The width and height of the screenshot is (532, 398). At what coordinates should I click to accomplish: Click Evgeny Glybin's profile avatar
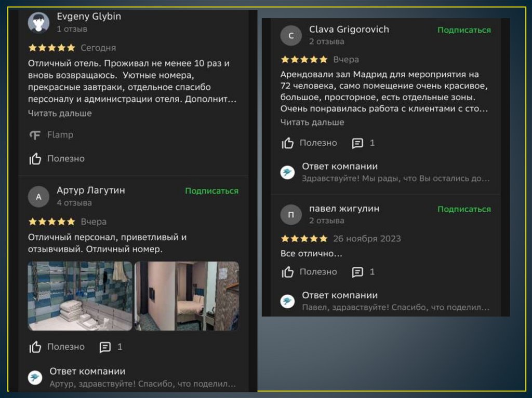pos(38,22)
